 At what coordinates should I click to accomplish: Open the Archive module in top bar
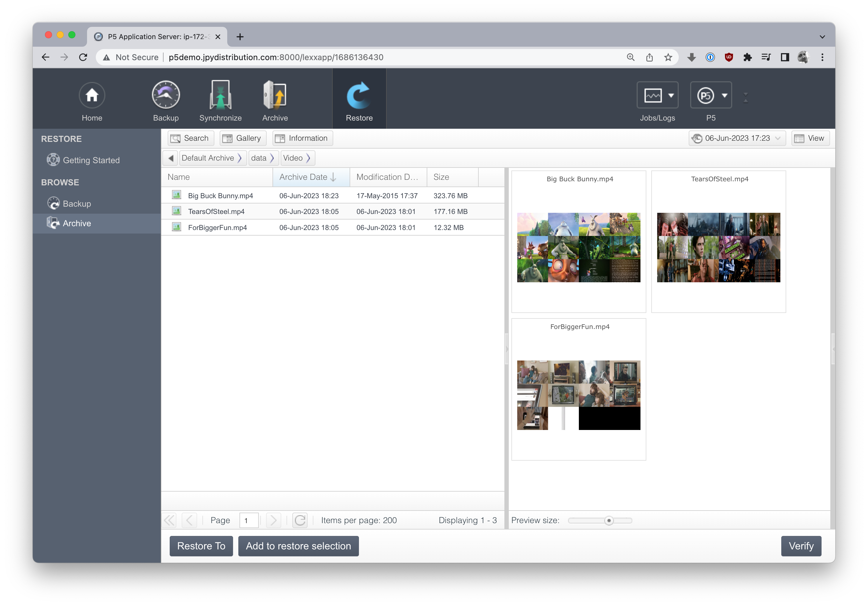tap(275, 101)
